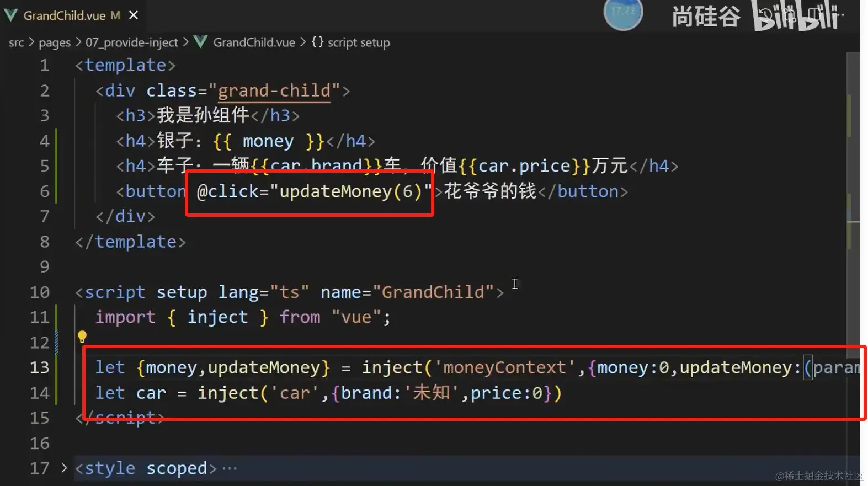Click the opening template tag on line 1
868x486 pixels.
(125, 65)
